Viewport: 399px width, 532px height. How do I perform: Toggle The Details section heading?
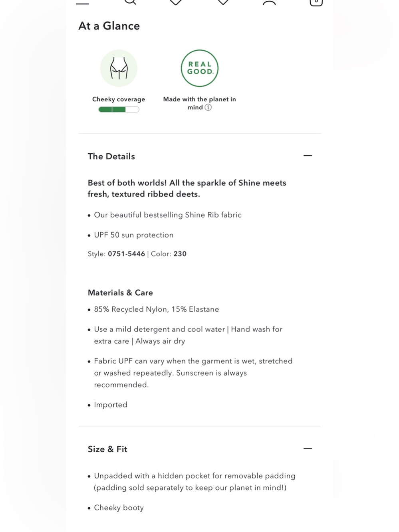click(111, 156)
